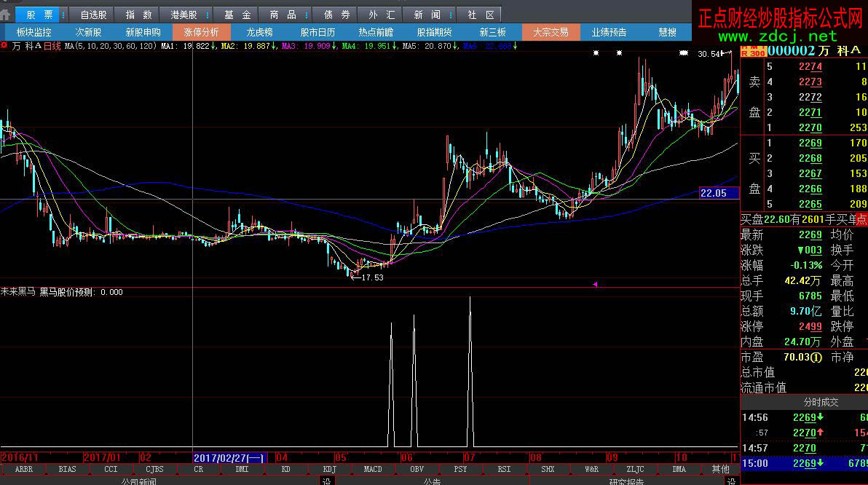
Task: Select the KDJ indicator tab
Action: 329,469
